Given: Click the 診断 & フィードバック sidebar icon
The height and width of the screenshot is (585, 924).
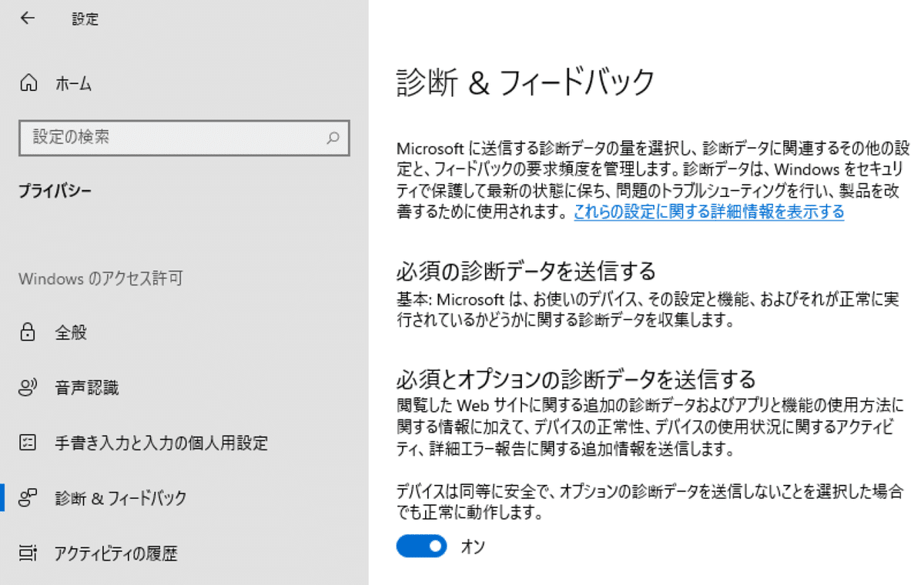Looking at the screenshot, I should (x=26, y=499).
